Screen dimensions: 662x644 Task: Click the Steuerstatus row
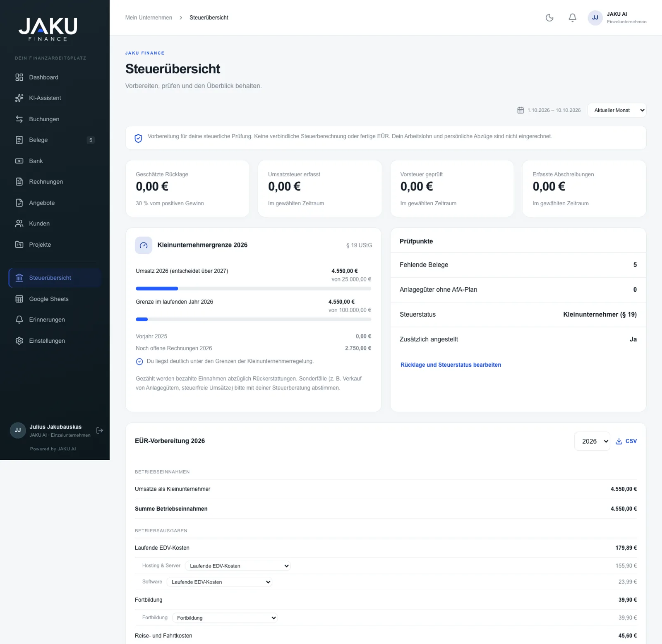tap(518, 315)
